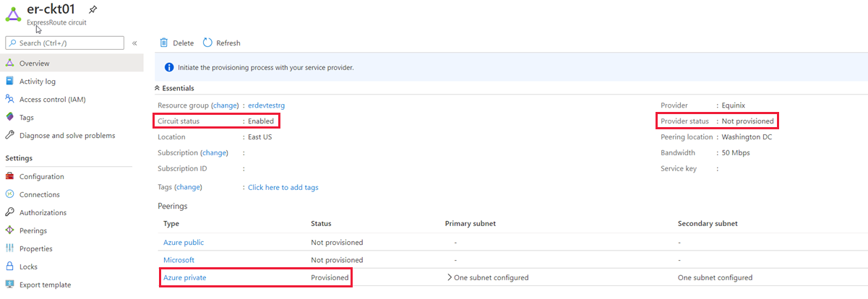Open Diagnose and solve problems
Screen dimensions: 868x299
(x=66, y=135)
